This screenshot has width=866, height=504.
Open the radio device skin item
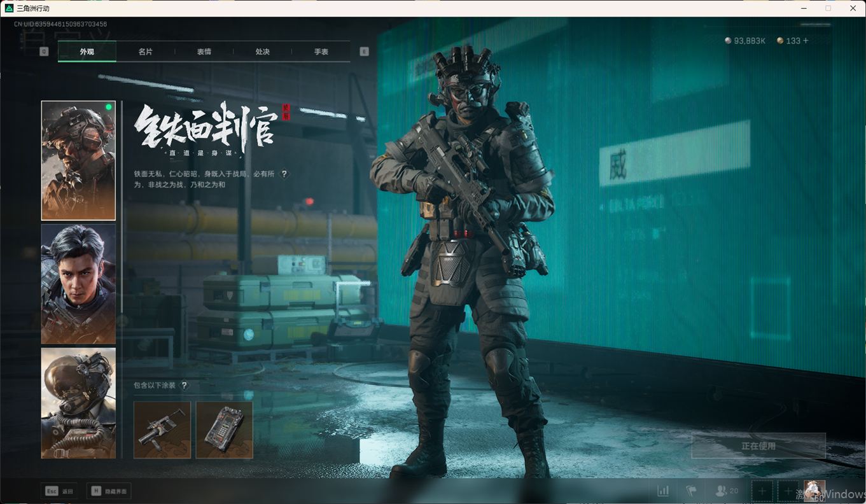[224, 430]
